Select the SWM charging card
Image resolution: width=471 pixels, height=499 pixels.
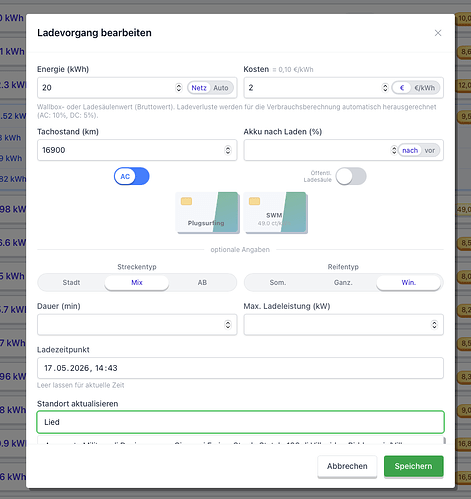coord(275,212)
